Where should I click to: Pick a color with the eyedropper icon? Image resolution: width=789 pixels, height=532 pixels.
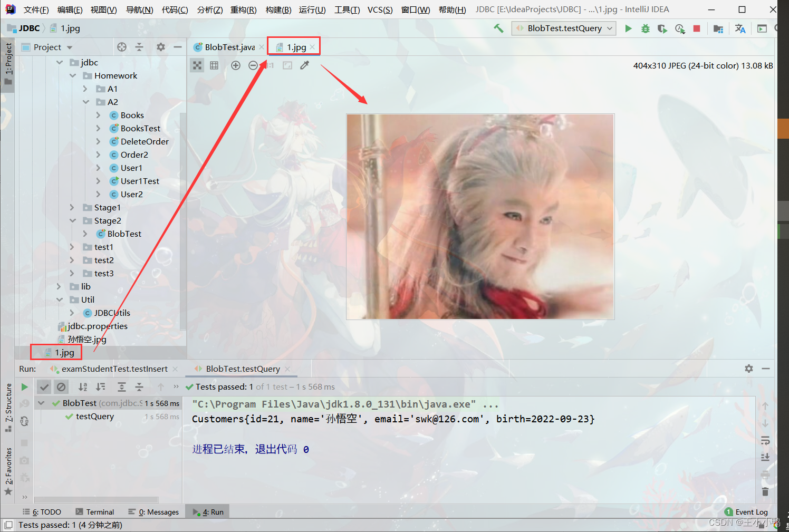tap(304, 65)
